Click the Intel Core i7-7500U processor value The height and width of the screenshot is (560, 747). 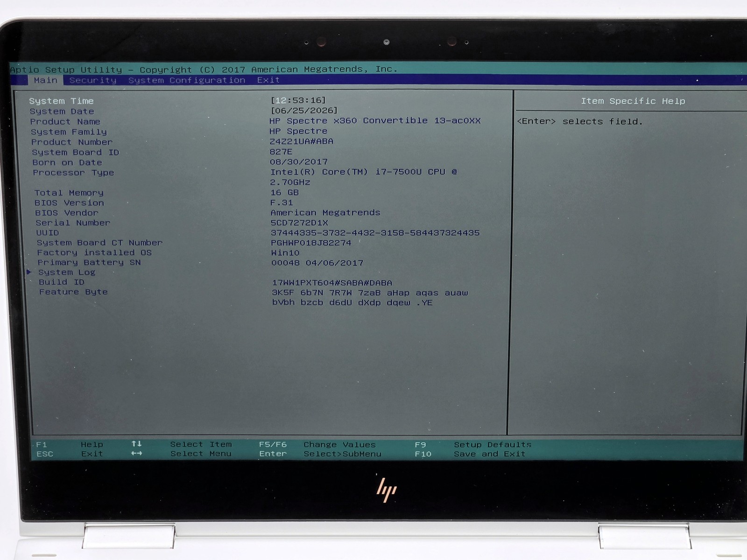pyautogui.click(x=364, y=177)
